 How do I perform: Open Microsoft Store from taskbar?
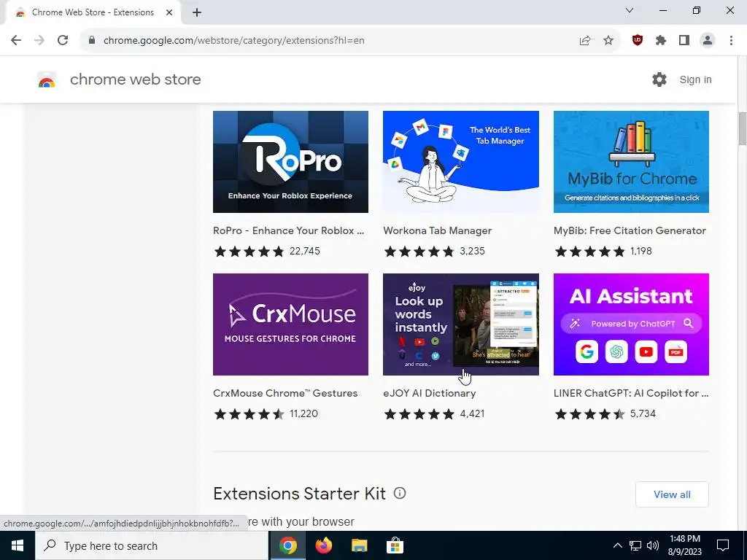coord(395,545)
